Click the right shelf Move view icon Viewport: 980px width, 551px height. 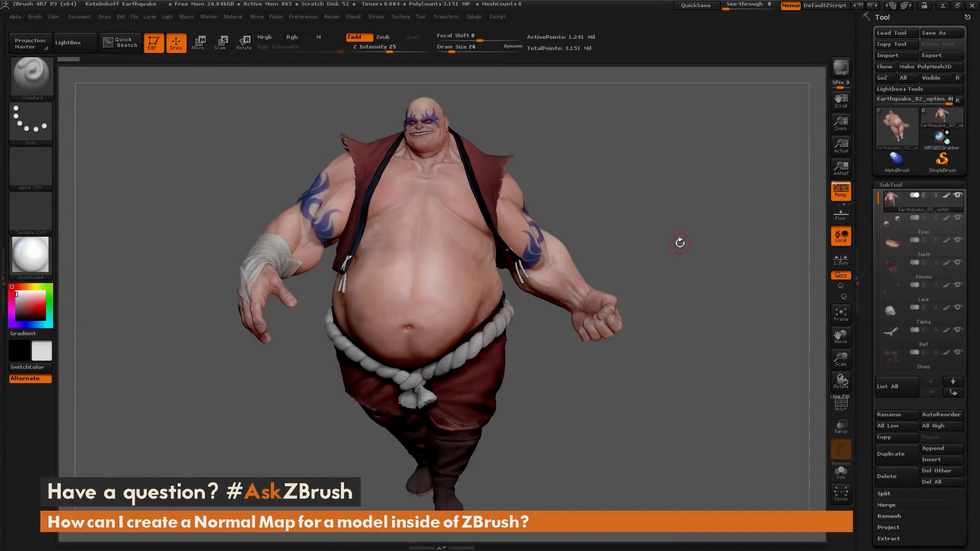841,337
